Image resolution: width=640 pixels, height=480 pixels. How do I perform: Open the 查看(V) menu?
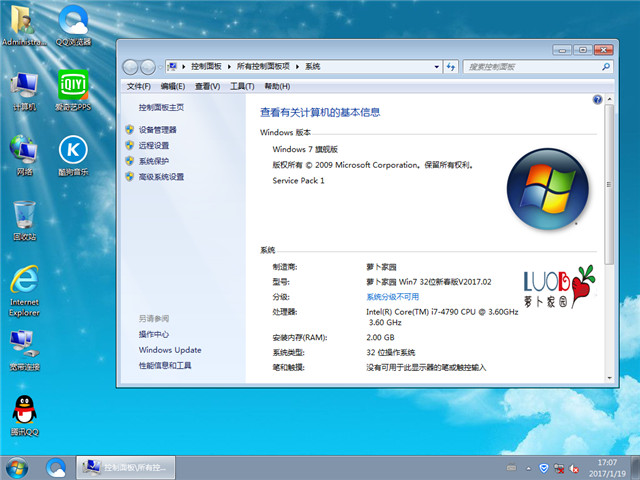(x=207, y=86)
